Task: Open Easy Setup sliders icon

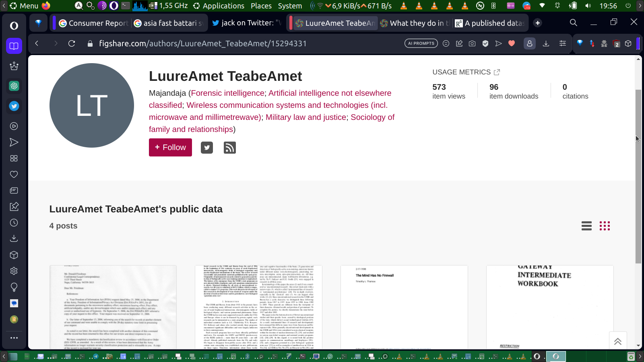Action: [563, 43]
